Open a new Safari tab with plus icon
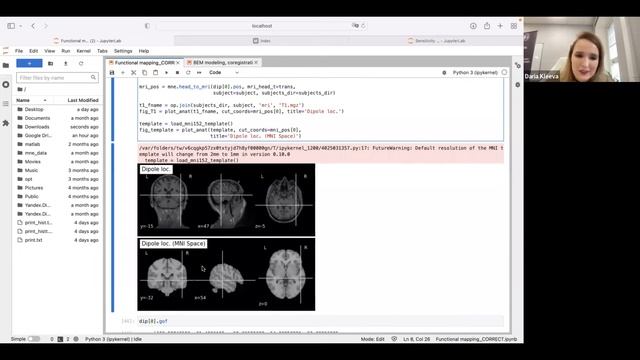The height and width of the screenshot is (360, 640). 500,26
